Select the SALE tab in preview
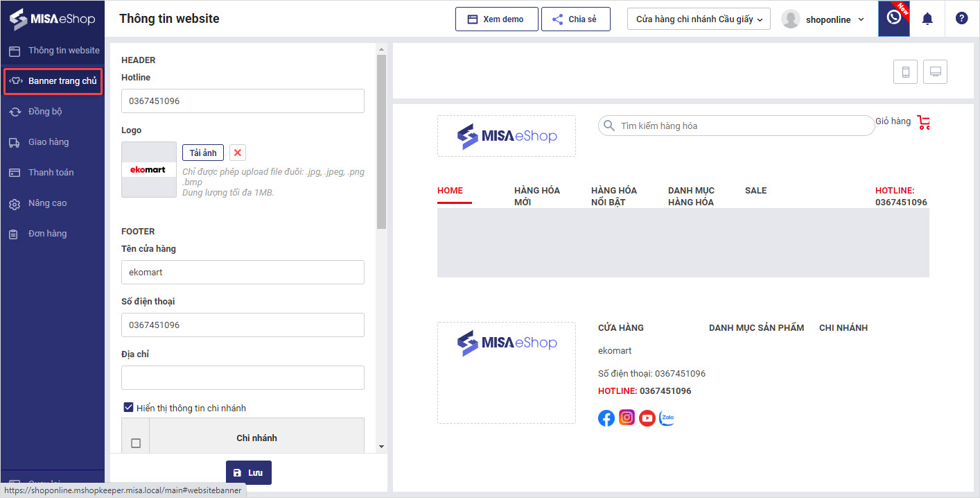The width and height of the screenshot is (980, 498). [x=756, y=191]
